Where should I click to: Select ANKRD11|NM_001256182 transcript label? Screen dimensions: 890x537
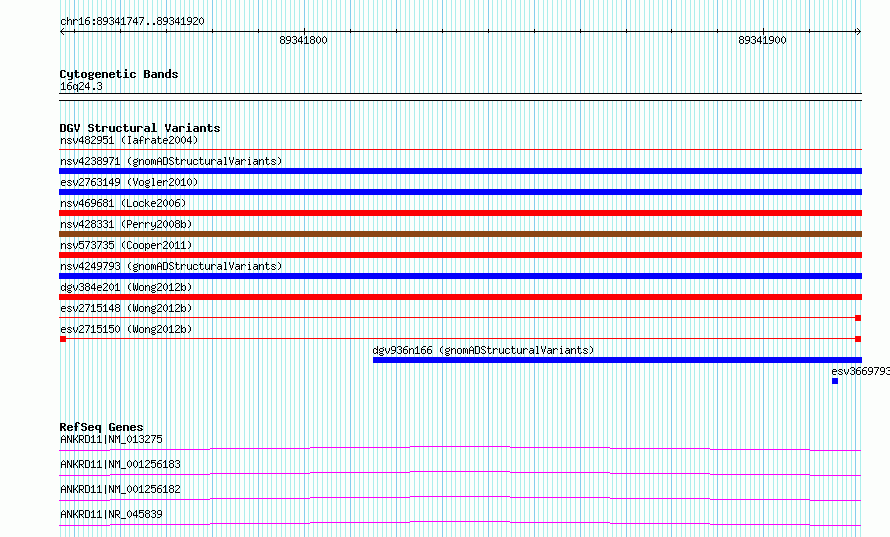[x=120, y=489]
